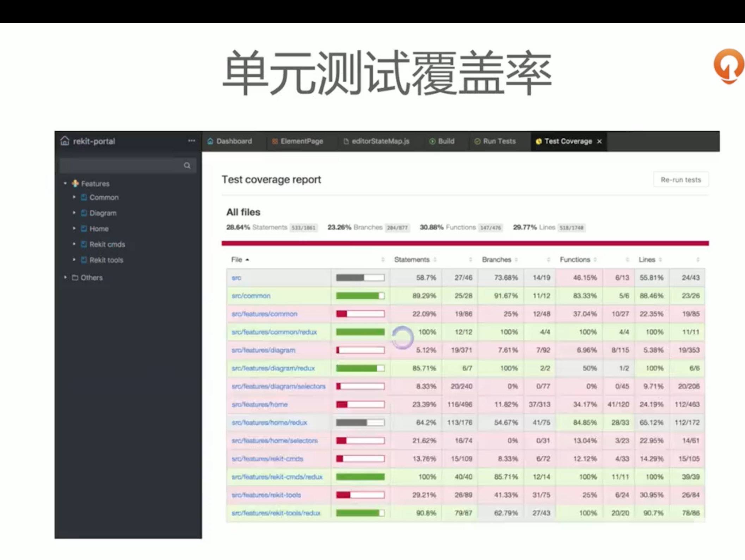Click the rekit-portal home icon
This screenshot has height=560, width=745.
65,141
